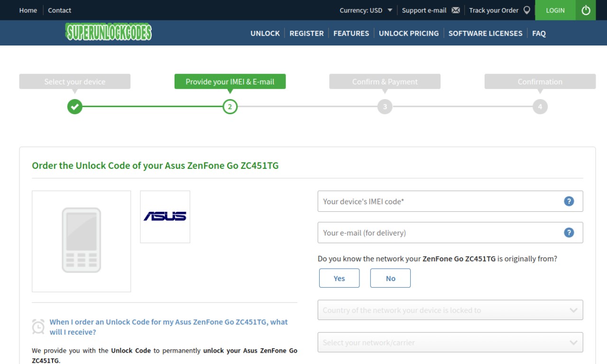Open the UNLOCK menu item

pos(265,33)
